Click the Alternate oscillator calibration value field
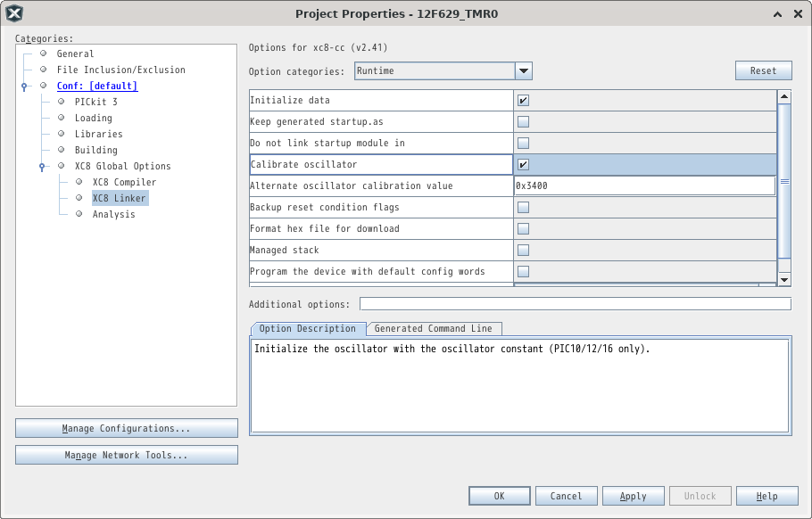Screen dimensions: 812x519 tap(645, 185)
